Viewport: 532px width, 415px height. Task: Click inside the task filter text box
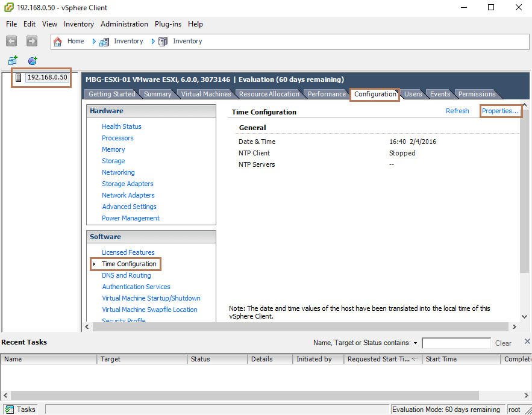pos(456,343)
